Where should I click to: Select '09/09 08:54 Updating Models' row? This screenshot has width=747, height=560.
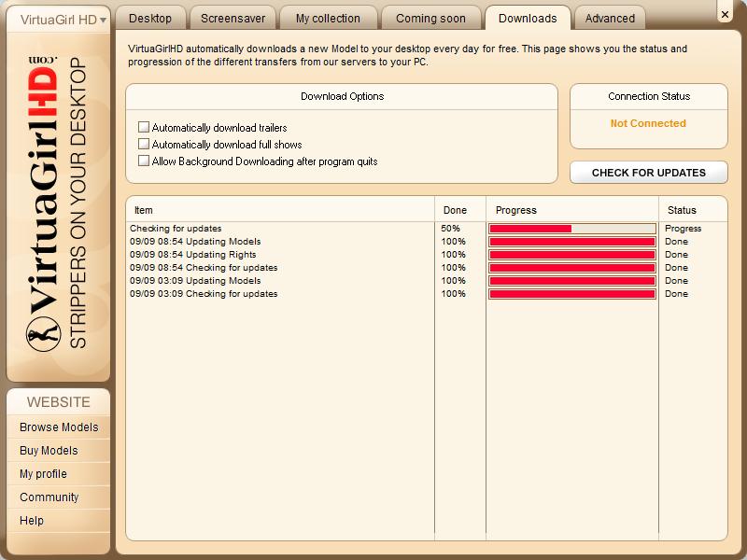[427, 242]
